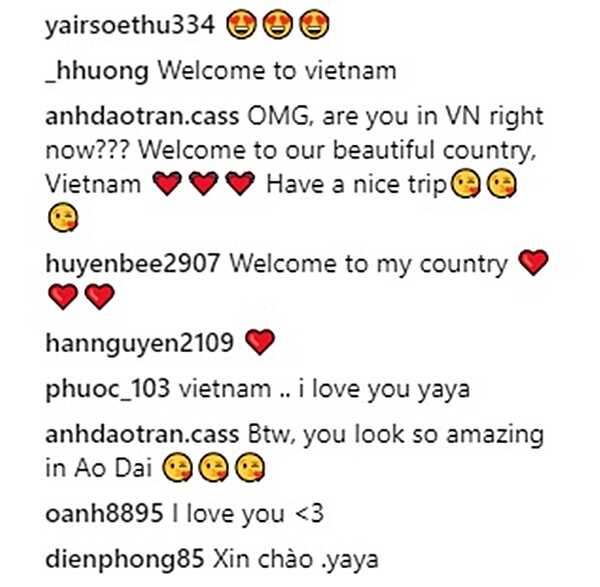Visit huyenbee2907's profile
The height and width of the screenshot is (587, 600).
[x=132, y=264]
